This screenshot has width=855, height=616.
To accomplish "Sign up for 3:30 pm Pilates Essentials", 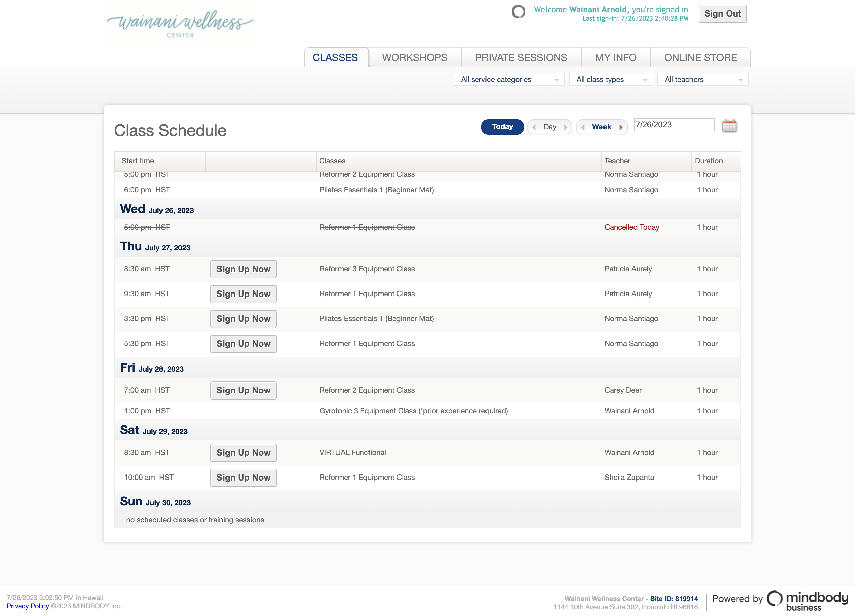I will tap(243, 319).
